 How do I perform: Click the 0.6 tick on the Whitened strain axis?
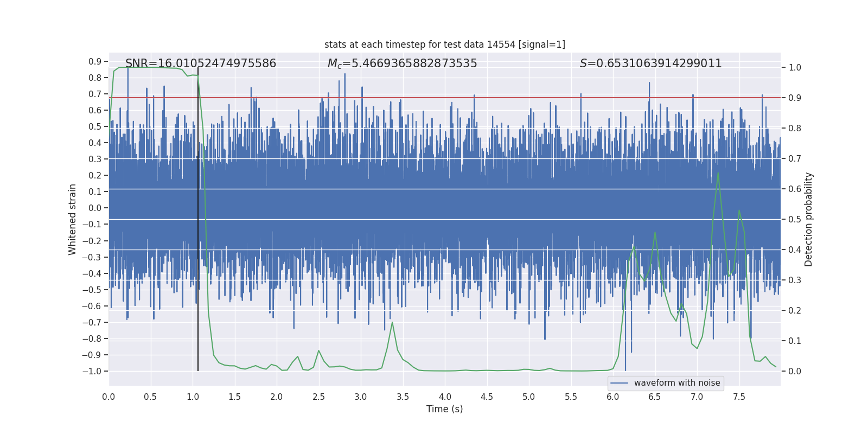pyautogui.click(x=95, y=110)
